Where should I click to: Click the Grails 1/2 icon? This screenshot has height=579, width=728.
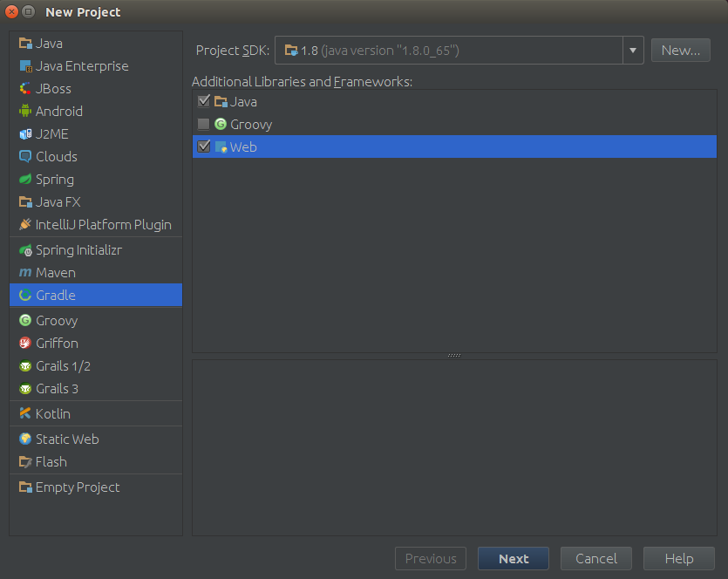25,366
